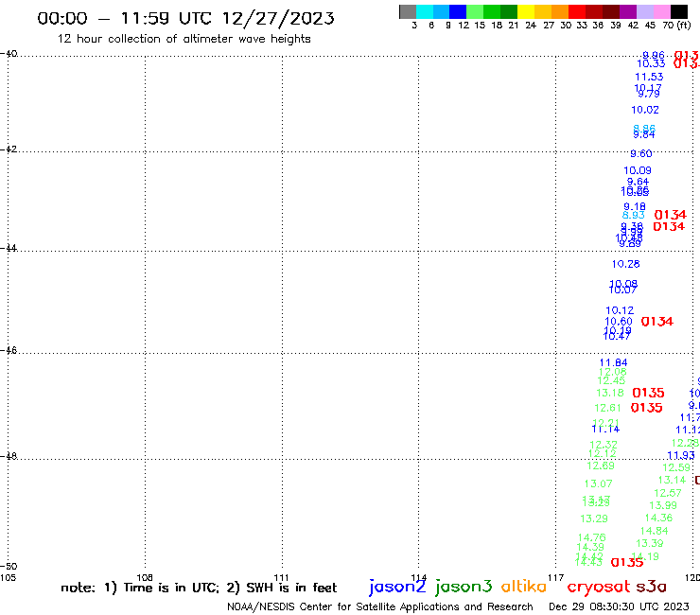Viewport: 700px width, 615px height.
Task: Click the -44 latitude axis label
Action: pyautogui.click(x=9, y=248)
